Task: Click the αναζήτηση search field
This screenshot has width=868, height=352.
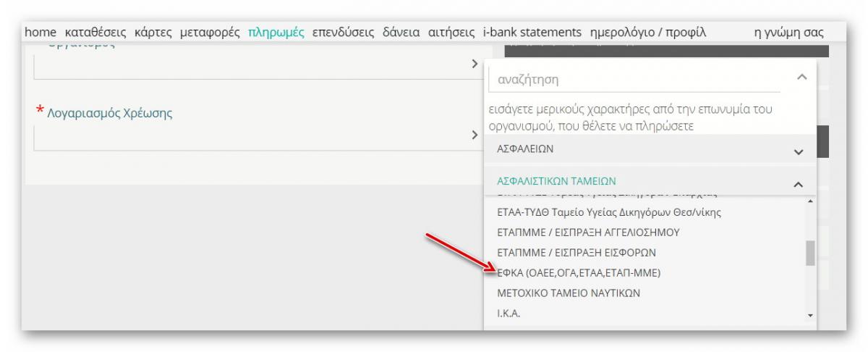Action: click(x=634, y=79)
